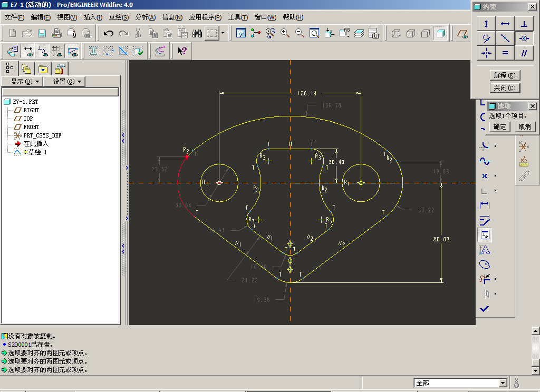Image resolution: width=540 pixels, height=392 pixels.
Task: Toggle sketch grid display
Action: click(57, 51)
